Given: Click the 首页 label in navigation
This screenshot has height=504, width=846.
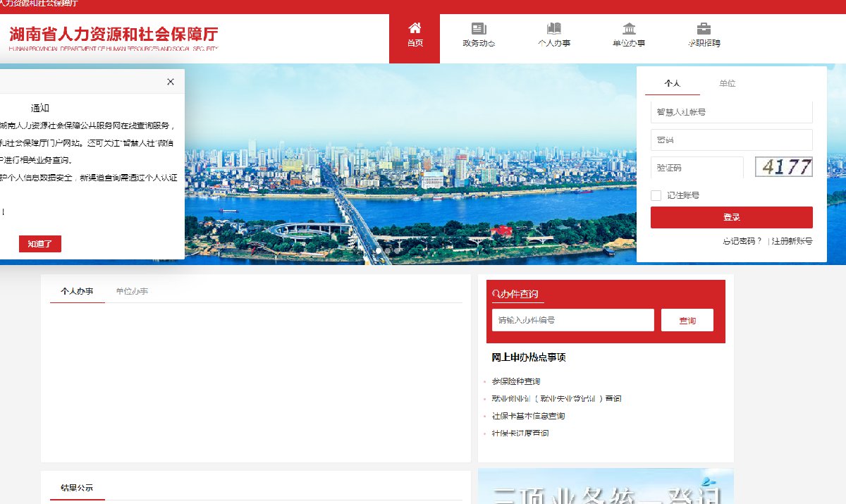Looking at the screenshot, I should [x=415, y=44].
